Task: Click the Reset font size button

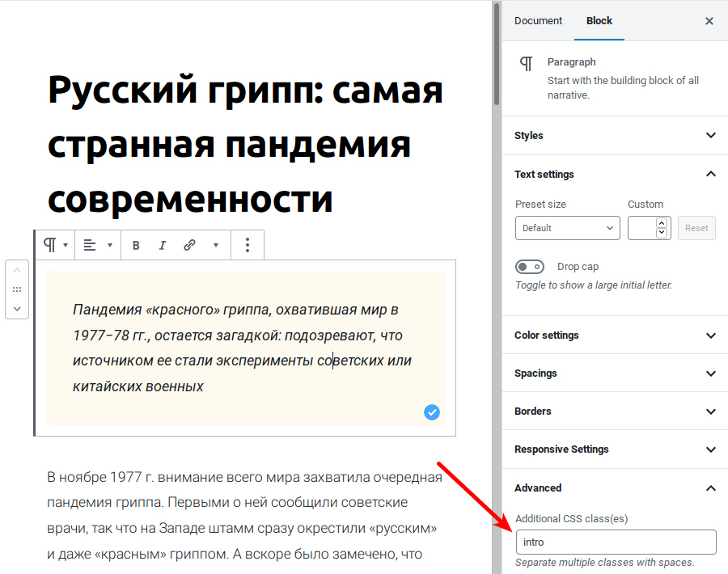Action: [x=696, y=228]
